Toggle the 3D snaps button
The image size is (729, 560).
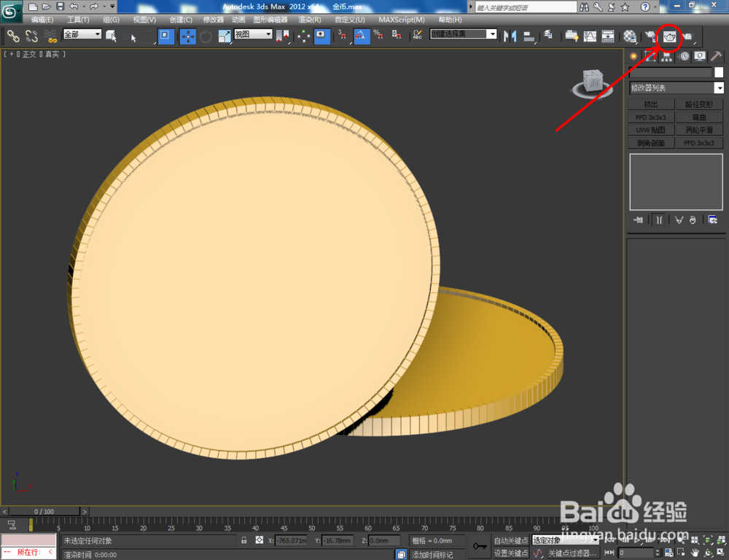(340, 35)
